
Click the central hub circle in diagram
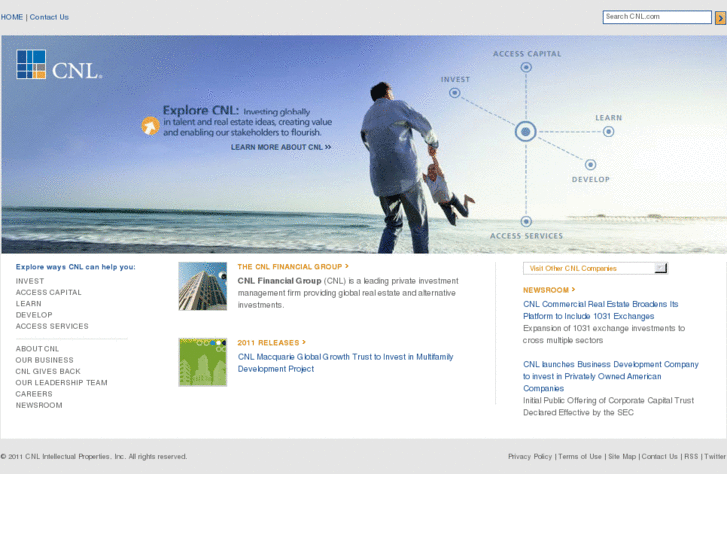click(x=526, y=131)
